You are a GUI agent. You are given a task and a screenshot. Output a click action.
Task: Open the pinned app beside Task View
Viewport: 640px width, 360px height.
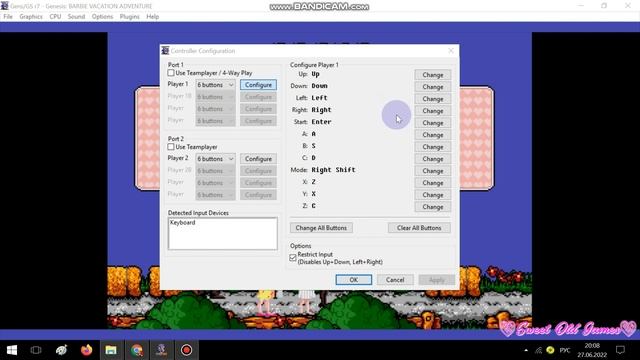(62, 350)
